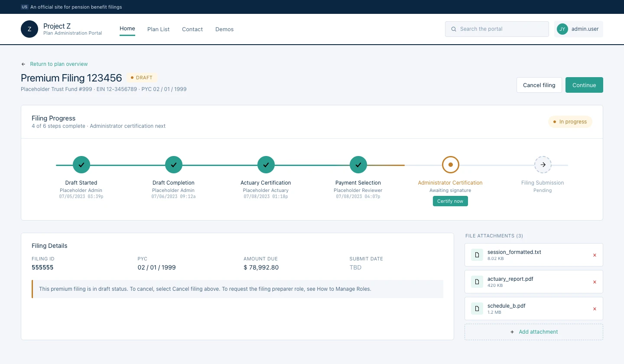Image resolution: width=624 pixels, height=364 pixels.
Task: Focus the Search the portal field
Action: click(x=497, y=29)
